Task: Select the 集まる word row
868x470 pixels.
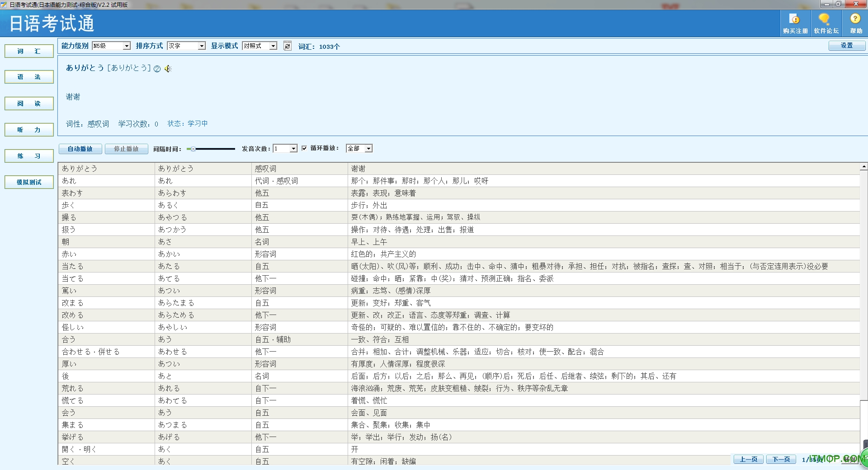Action: (459, 425)
